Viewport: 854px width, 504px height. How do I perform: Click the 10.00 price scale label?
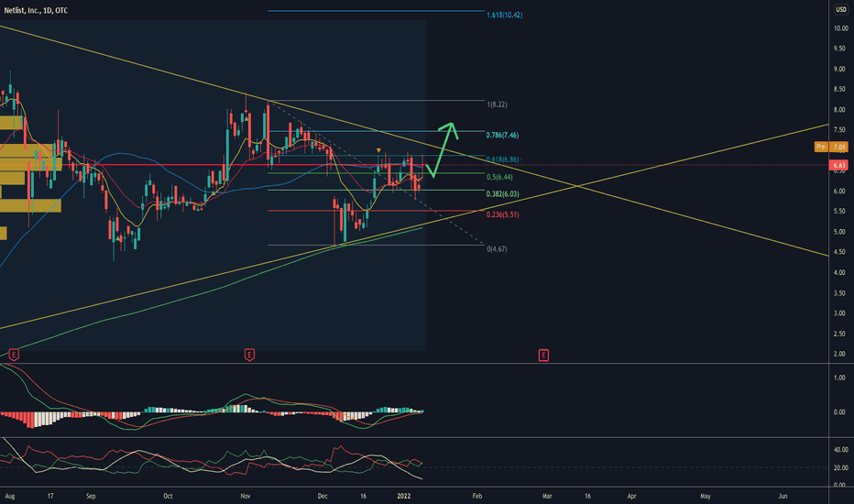(x=840, y=28)
